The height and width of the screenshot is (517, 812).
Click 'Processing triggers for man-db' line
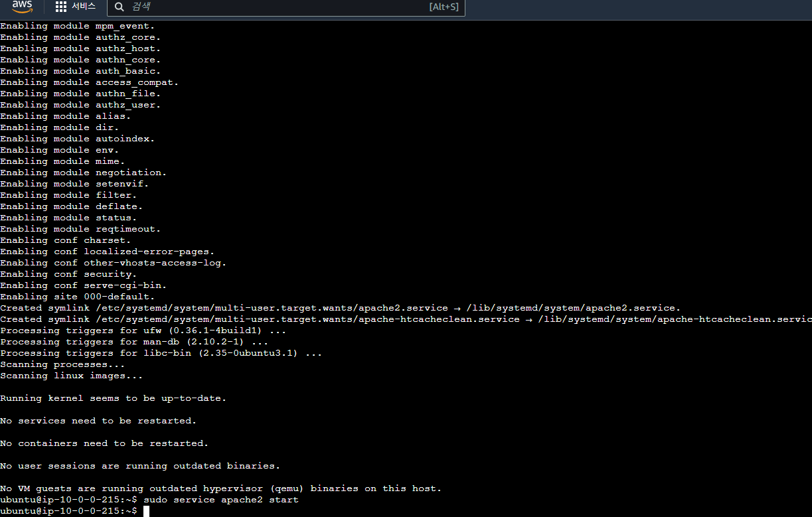134,342
